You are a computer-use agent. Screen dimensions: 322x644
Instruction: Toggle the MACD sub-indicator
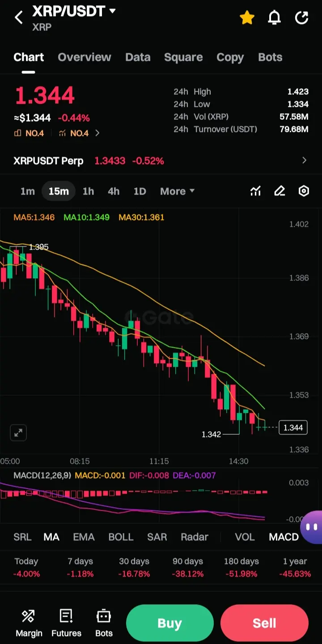[x=284, y=537]
